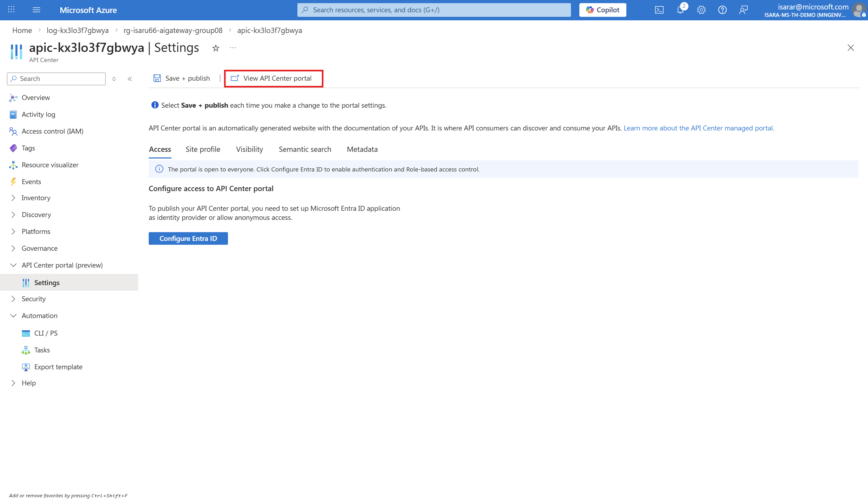The image size is (868, 499).
Task: Switch to the Semantic search tab
Action: (305, 149)
